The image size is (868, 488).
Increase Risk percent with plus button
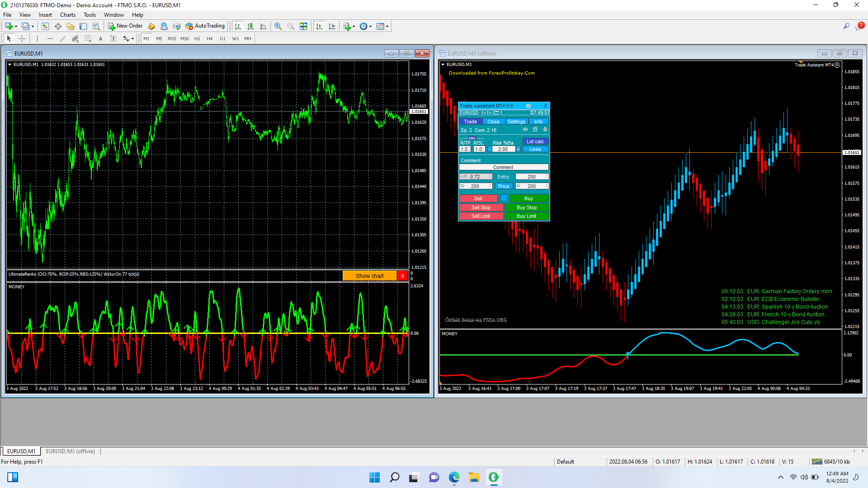(518, 149)
